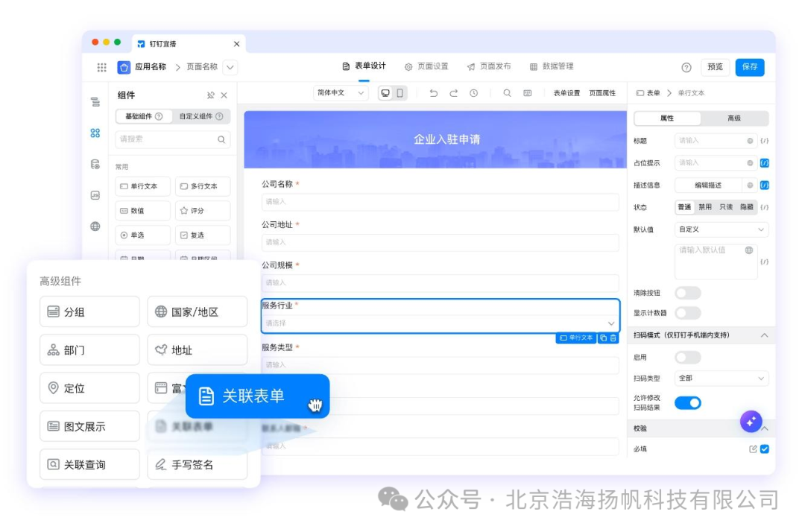The width and height of the screenshot is (805, 532).
Task: Click the search magnifier in toolbar
Action: (507, 93)
